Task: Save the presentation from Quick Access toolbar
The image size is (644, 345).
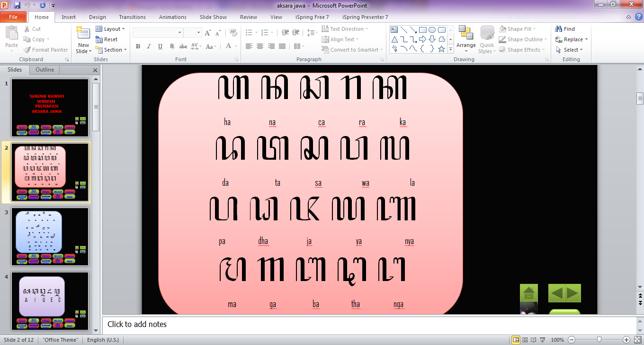Action: coord(17,6)
